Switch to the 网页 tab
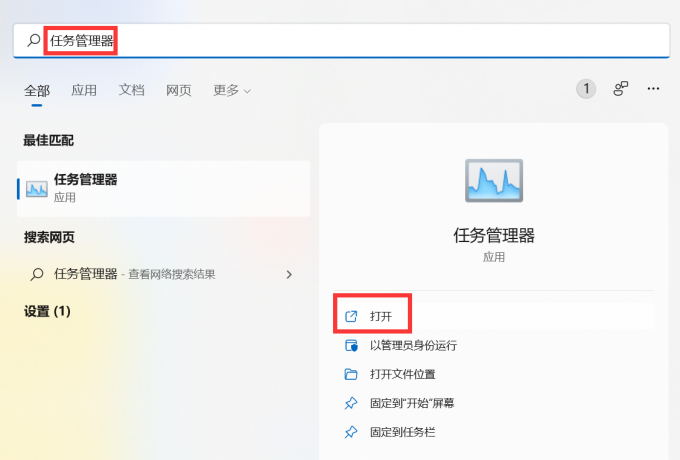 (179, 90)
